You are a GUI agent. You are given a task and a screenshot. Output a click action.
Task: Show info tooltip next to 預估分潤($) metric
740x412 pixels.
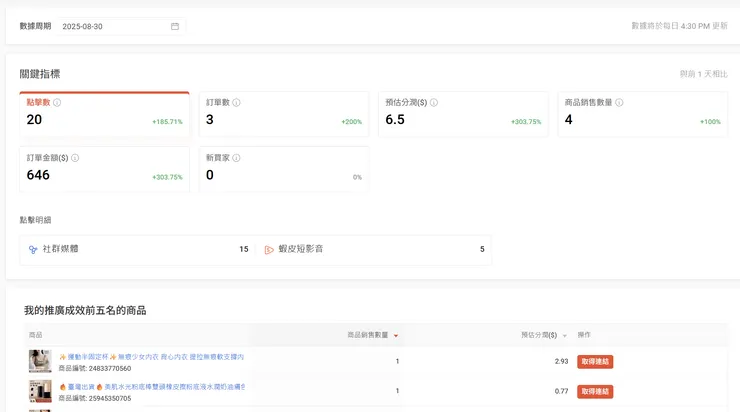click(434, 102)
